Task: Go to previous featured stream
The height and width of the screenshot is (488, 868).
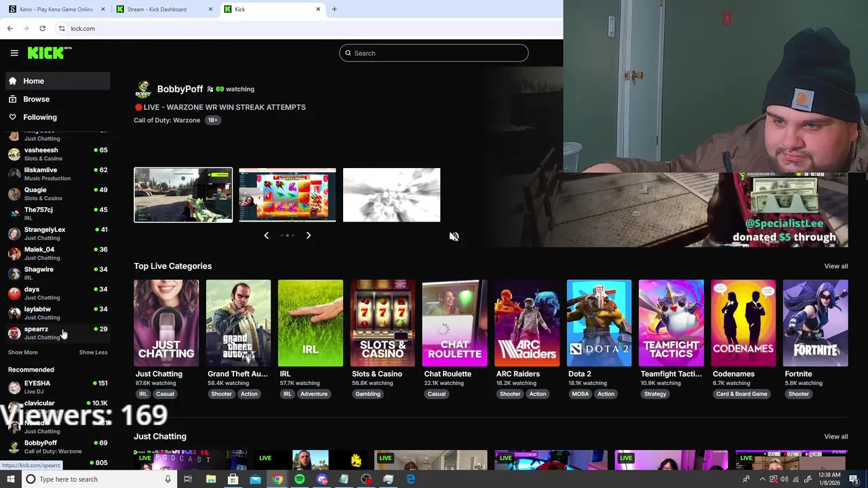Action: [266, 235]
